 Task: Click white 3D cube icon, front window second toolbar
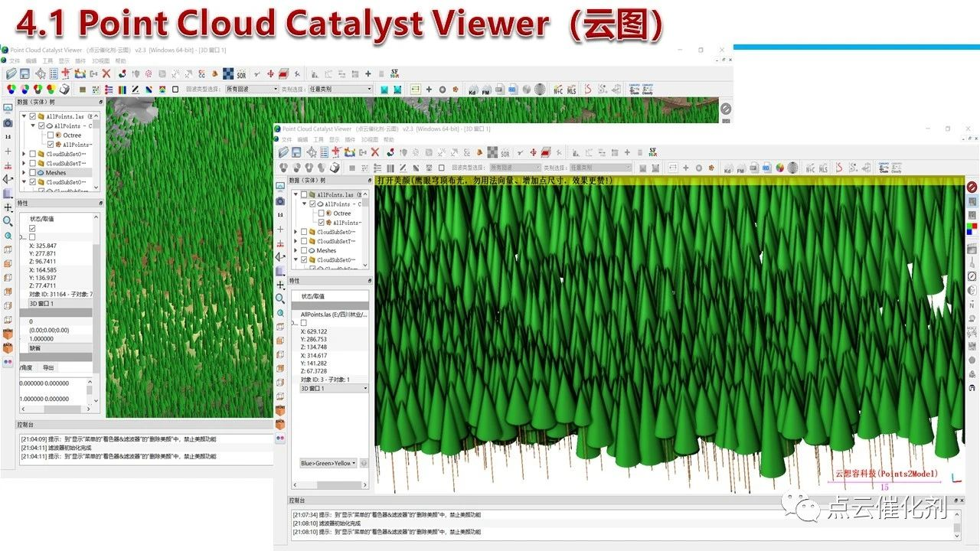(x=334, y=168)
